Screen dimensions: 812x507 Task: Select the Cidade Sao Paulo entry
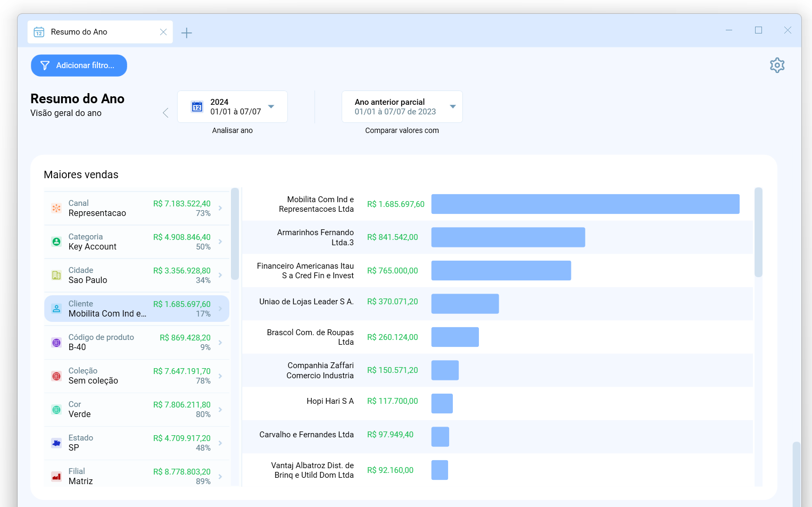[x=137, y=275]
